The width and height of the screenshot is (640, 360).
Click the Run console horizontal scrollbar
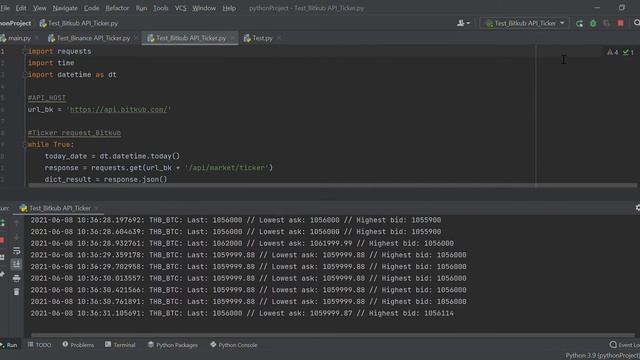click(x=332, y=336)
